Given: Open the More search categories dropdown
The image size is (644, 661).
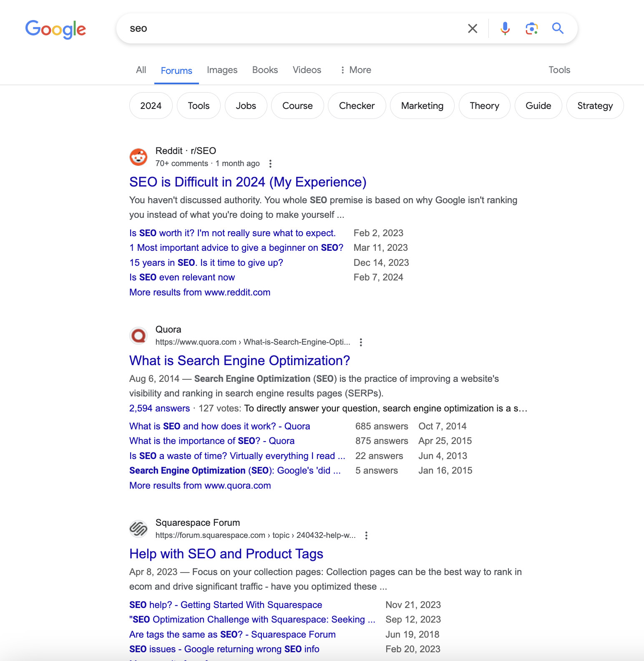Looking at the screenshot, I should coord(355,70).
